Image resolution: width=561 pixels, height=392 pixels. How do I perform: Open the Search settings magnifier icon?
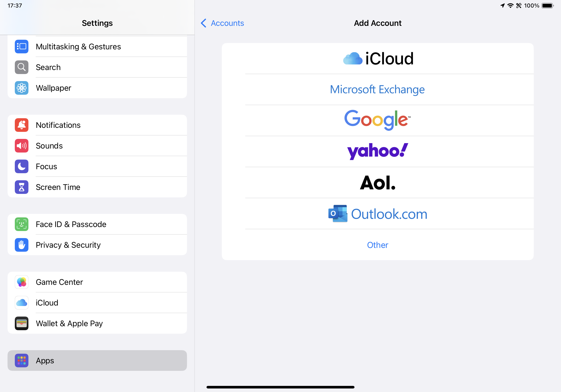pyautogui.click(x=22, y=67)
